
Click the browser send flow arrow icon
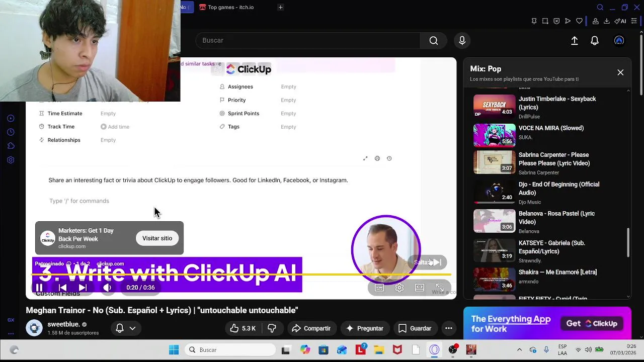click(568, 21)
